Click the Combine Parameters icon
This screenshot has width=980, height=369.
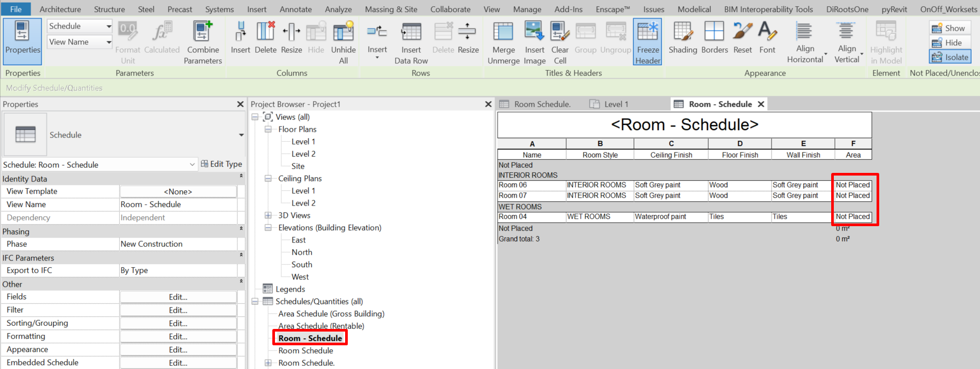click(x=203, y=42)
